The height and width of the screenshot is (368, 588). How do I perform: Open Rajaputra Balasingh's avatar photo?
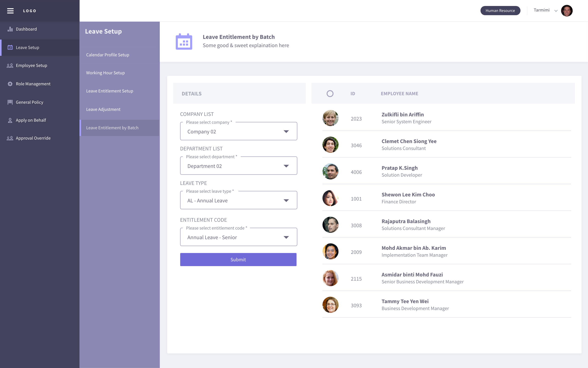tap(331, 225)
